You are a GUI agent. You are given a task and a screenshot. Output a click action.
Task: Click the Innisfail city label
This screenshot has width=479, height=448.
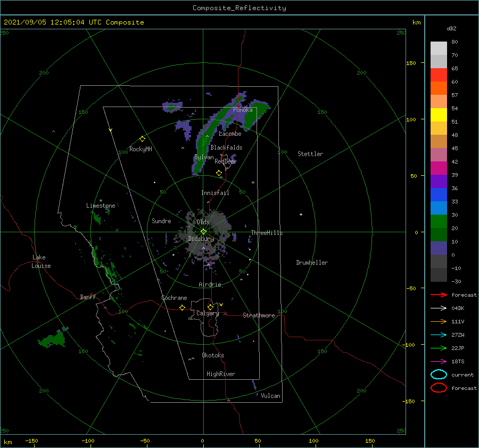pyautogui.click(x=215, y=193)
